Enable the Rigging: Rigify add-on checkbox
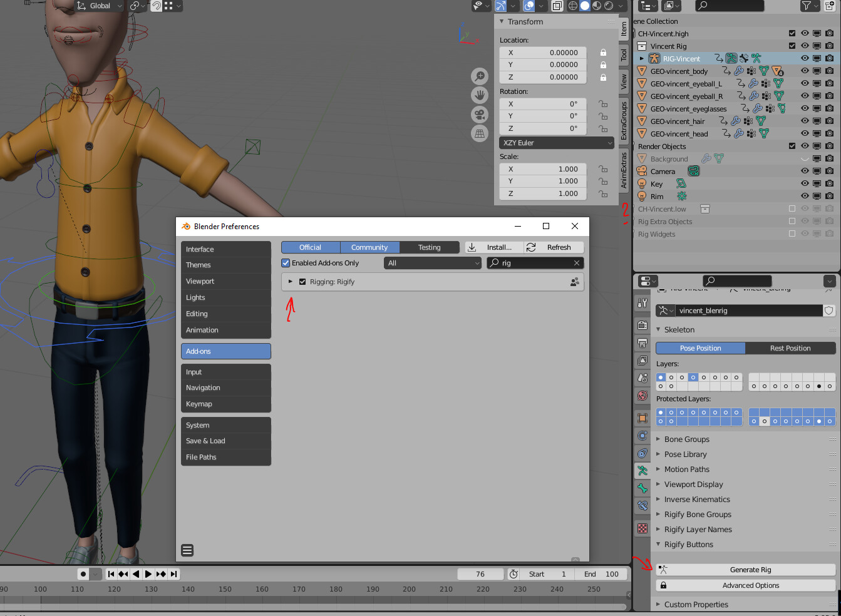 pyautogui.click(x=302, y=282)
